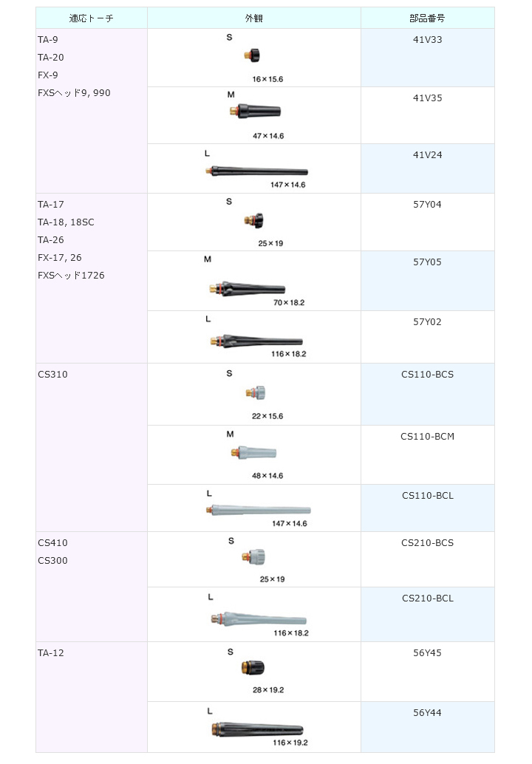Select part number 57Y05
Screen dimensions: 532x764
click(427, 262)
